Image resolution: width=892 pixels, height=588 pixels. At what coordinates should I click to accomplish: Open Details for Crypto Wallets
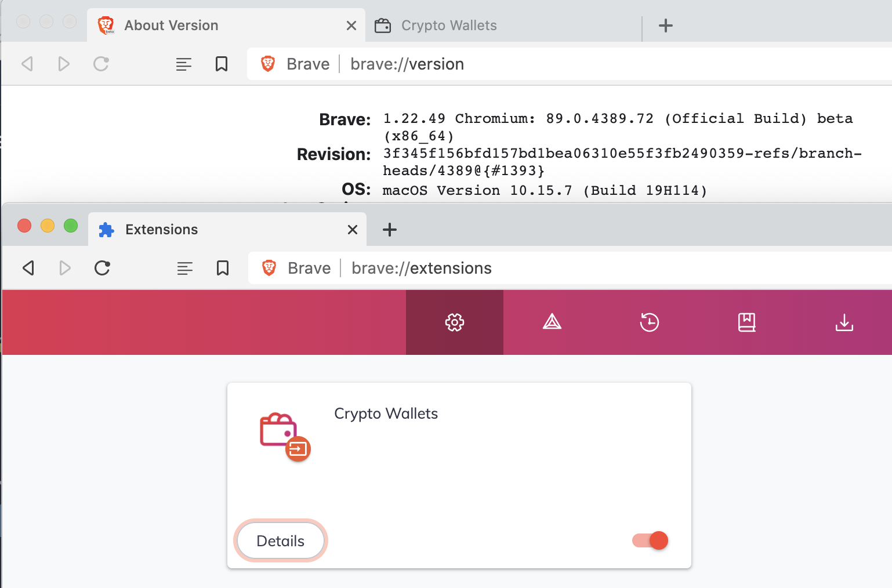pos(280,540)
